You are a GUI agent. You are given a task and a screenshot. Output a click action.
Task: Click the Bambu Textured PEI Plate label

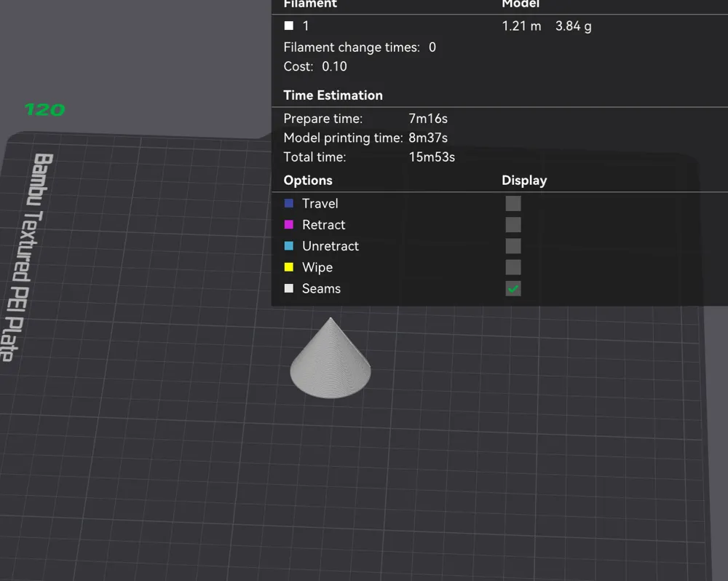pyautogui.click(x=27, y=257)
